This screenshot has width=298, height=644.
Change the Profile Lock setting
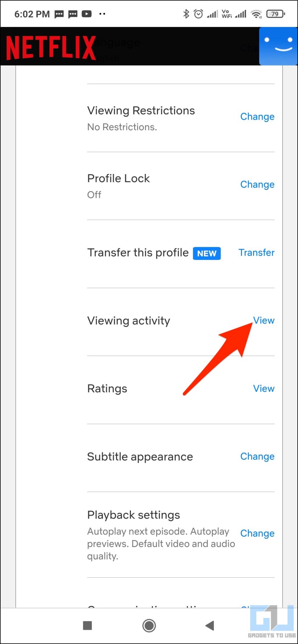(x=257, y=184)
